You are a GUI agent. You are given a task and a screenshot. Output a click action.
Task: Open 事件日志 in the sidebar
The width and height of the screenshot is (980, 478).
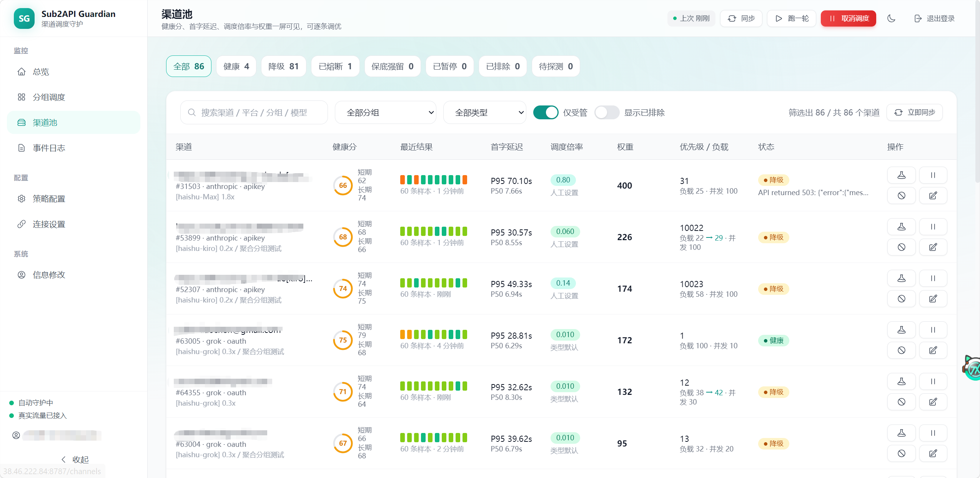(x=73, y=148)
